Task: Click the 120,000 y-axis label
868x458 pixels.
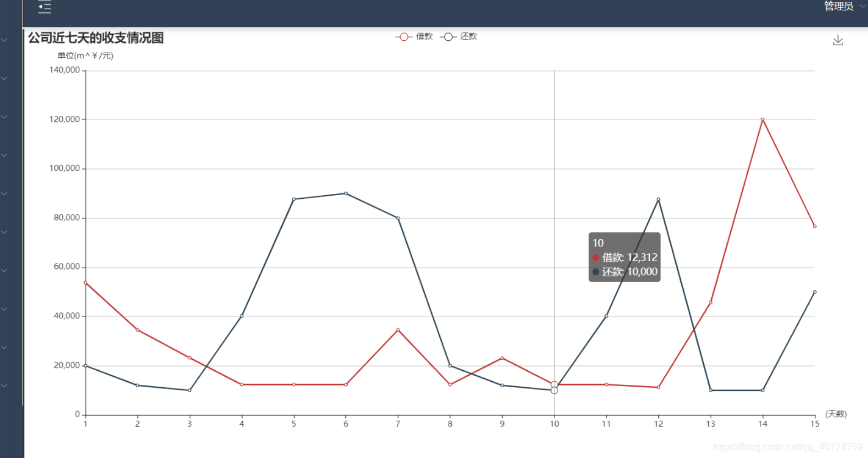Action: click(64, 120)
